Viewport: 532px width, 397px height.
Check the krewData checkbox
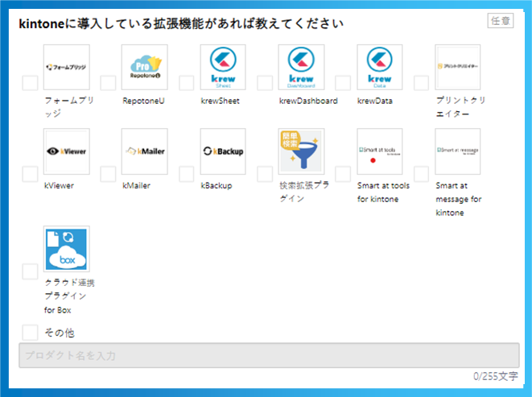[x=343, y=83]
